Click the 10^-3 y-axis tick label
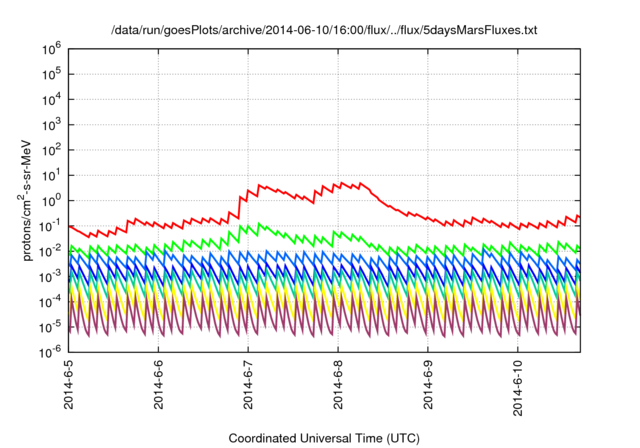Viewport: 640px width, 448px height. point(51,277)
